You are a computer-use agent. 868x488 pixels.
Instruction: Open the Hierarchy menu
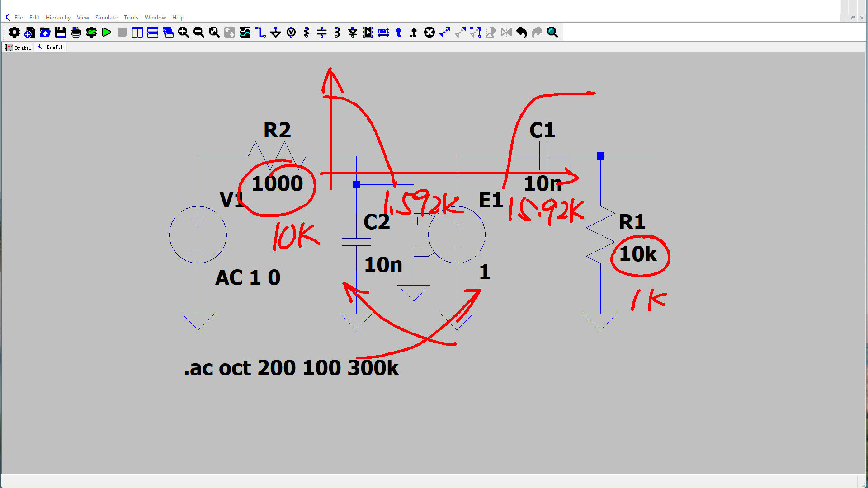pos(58,17)
